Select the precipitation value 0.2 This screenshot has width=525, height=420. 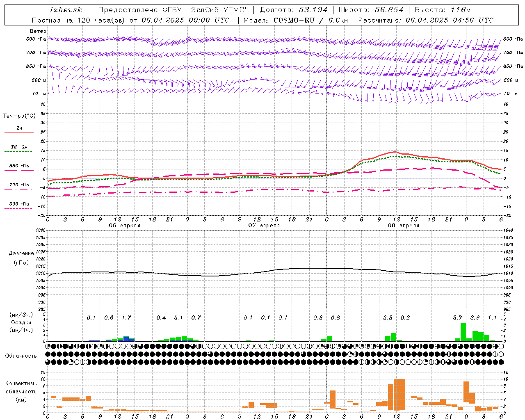[x=405, y=318]
